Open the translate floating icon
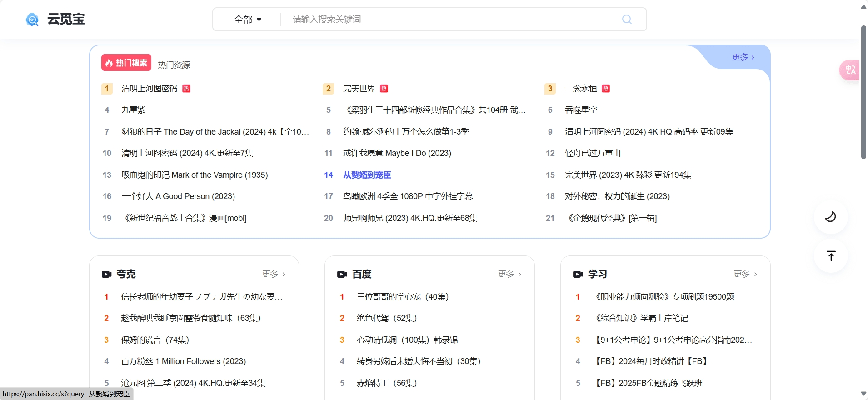The image size is (868, 400). pos(850,70)
